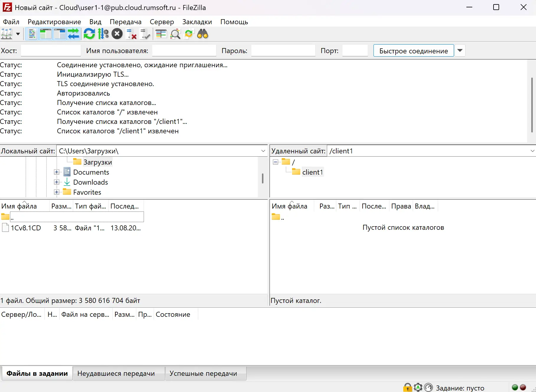
Task: Select parent folder row in local list
Action: [72, 217]
